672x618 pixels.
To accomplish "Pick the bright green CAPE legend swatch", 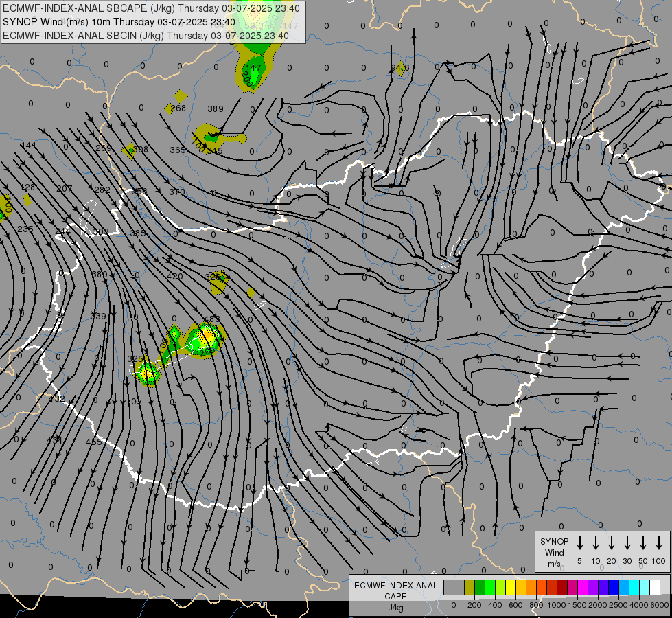I will point(490,588).
